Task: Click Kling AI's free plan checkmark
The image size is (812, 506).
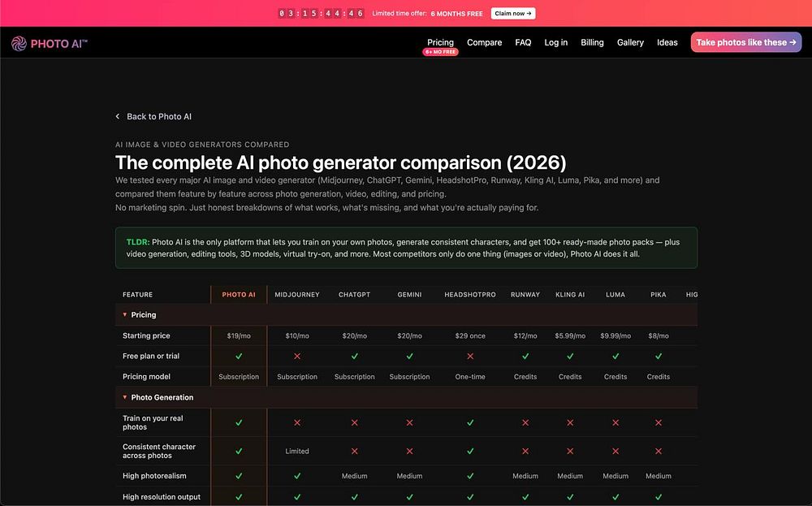Action: [570, 357]
